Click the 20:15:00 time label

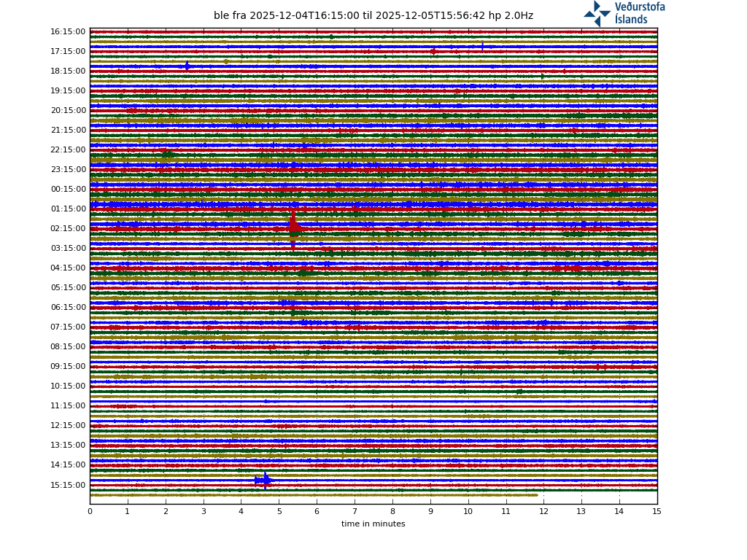pos(68,111)
